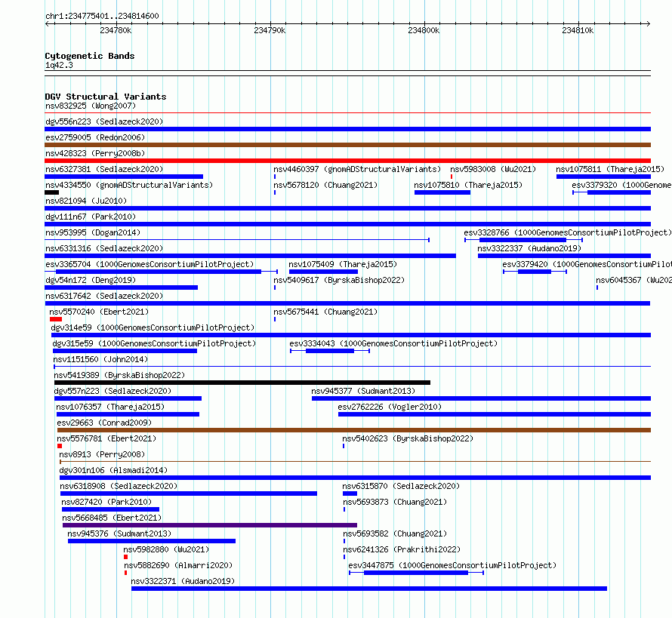The height and width of the screenshot is (618, 672).
Task: Click the nsv3322371 (Audano2019) blue bar
Action: (369, 589)
